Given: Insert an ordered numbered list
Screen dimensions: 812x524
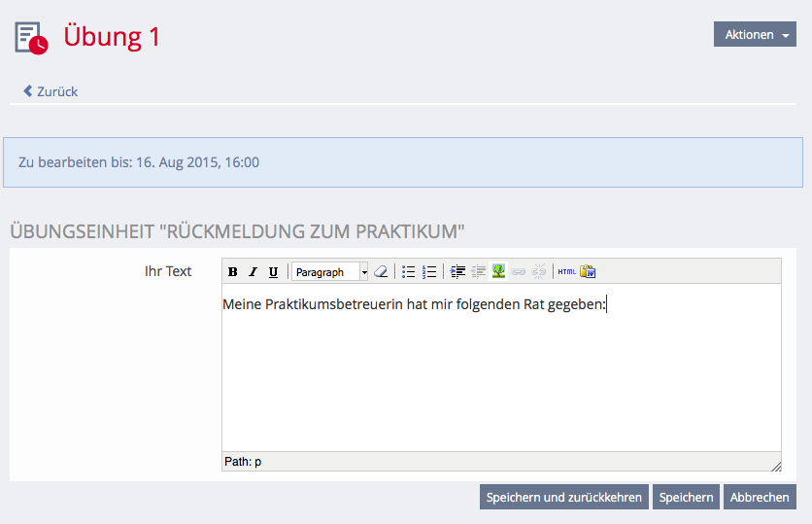Looking at the screenshot, I should 429,271.
